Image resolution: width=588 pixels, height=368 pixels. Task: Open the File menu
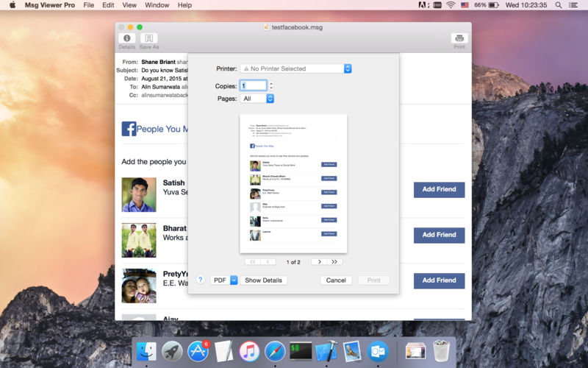coord(89,5)
